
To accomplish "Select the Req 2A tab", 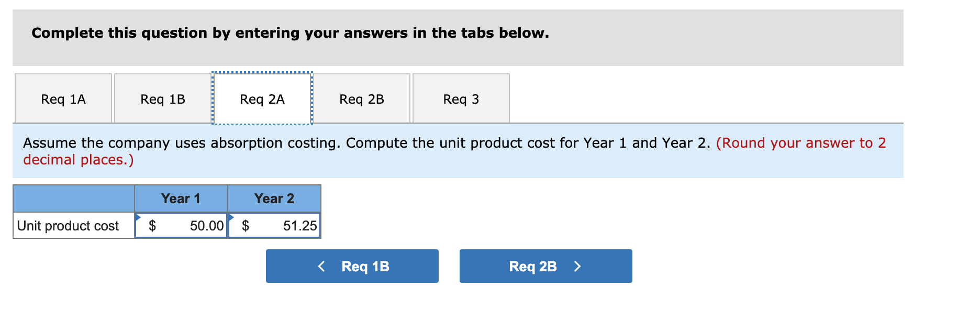I will tap(262, 99).
